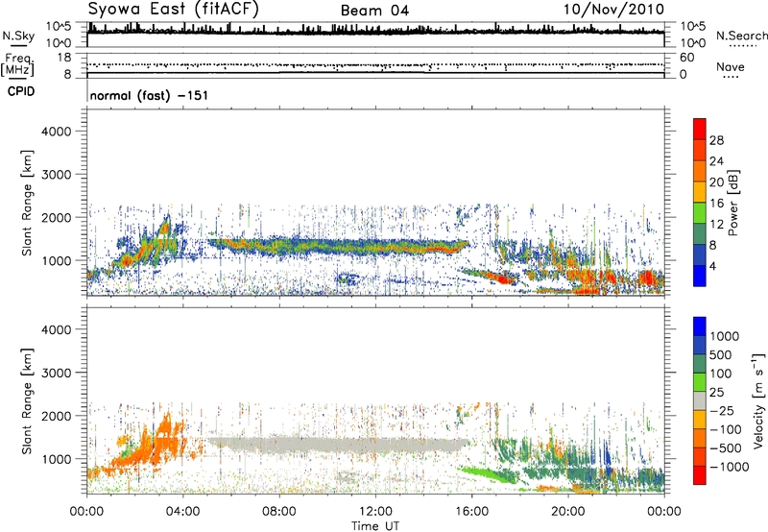Click the '500' label on the velocity colorbar
This screenshot has height=532, width=768.
pyautogui.click(x=720, y=354)
